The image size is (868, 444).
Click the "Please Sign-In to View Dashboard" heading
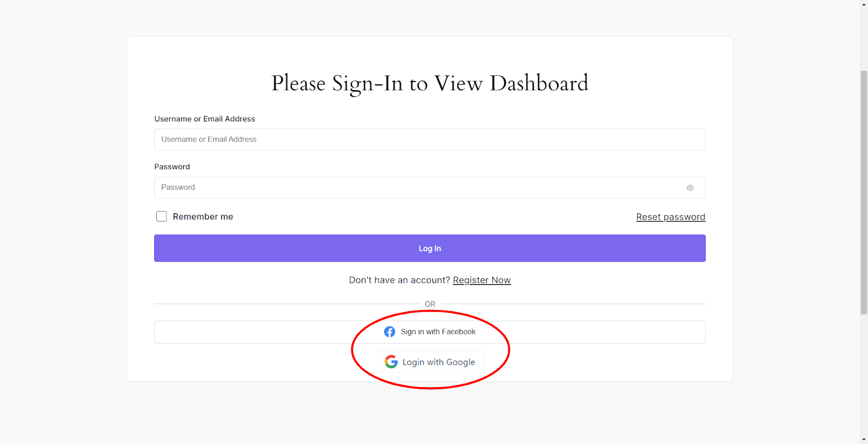(430, 83)
